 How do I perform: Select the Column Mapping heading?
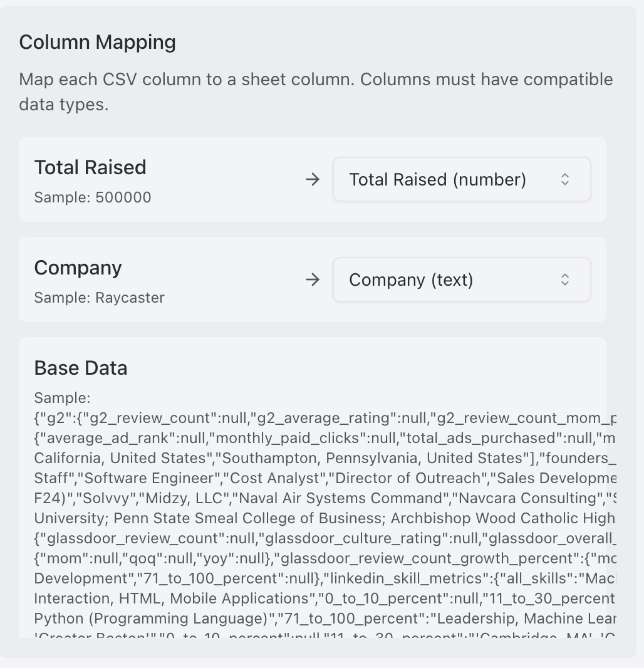[x=97, y=41]
